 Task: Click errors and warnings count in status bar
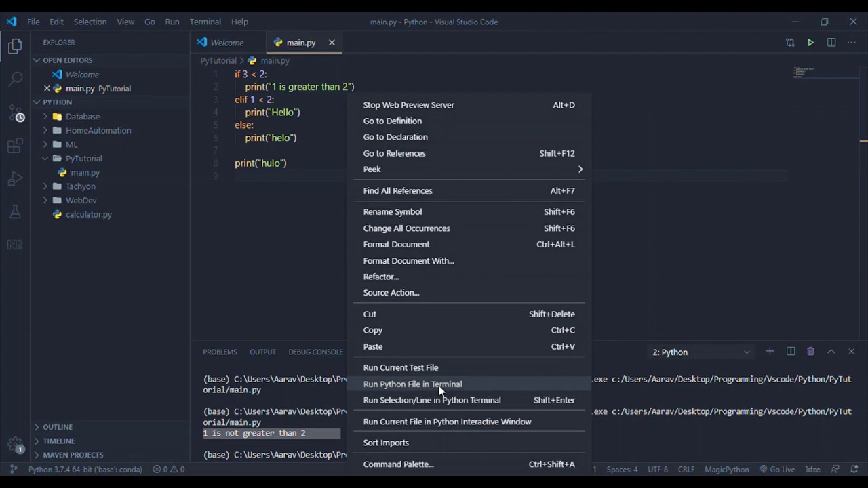point(169,469)
